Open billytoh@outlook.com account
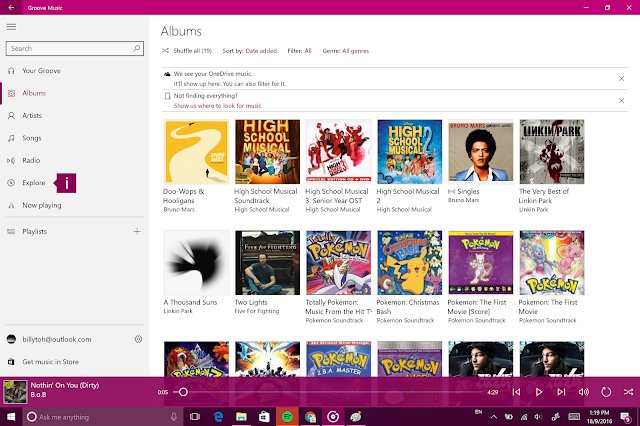This screenshot has height=426, width=640. tap(57, 339)
